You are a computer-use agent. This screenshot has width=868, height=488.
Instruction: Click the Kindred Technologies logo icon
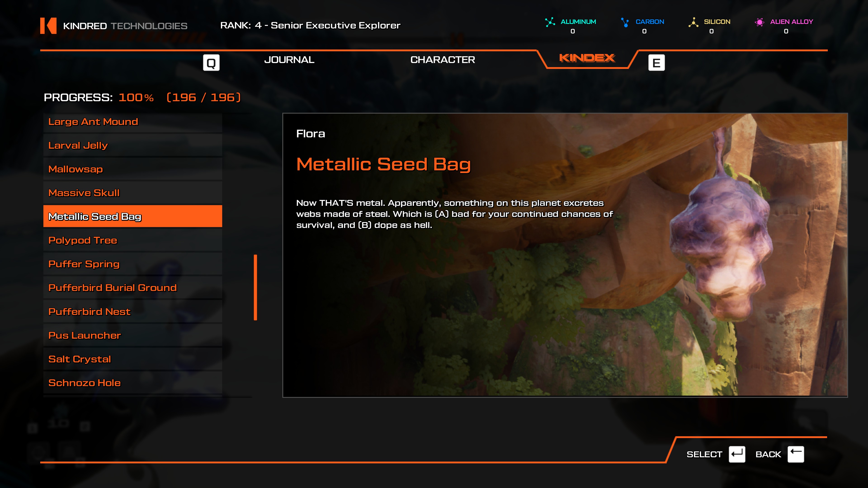click(x=48, y=26)
